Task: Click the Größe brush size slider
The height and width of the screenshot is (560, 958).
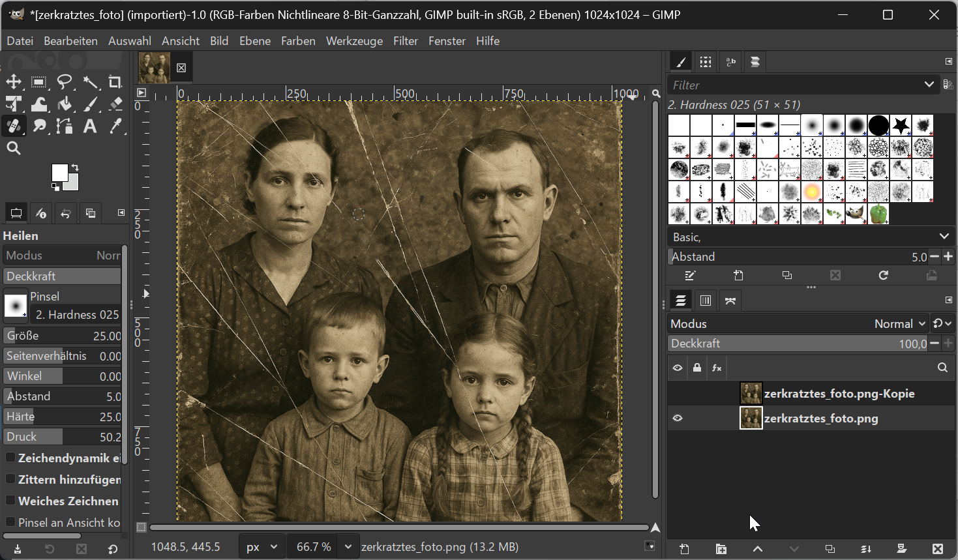Action: click(63, 336)
